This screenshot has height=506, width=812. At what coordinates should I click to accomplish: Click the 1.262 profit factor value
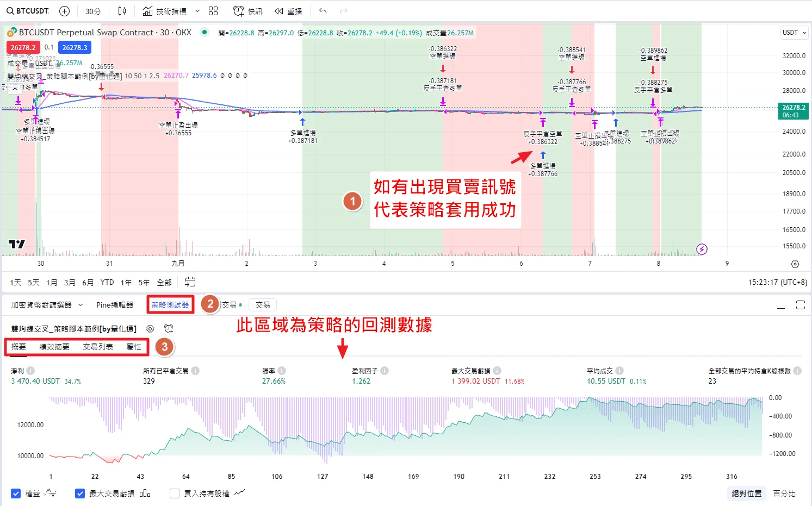click(x=361, y=381)
